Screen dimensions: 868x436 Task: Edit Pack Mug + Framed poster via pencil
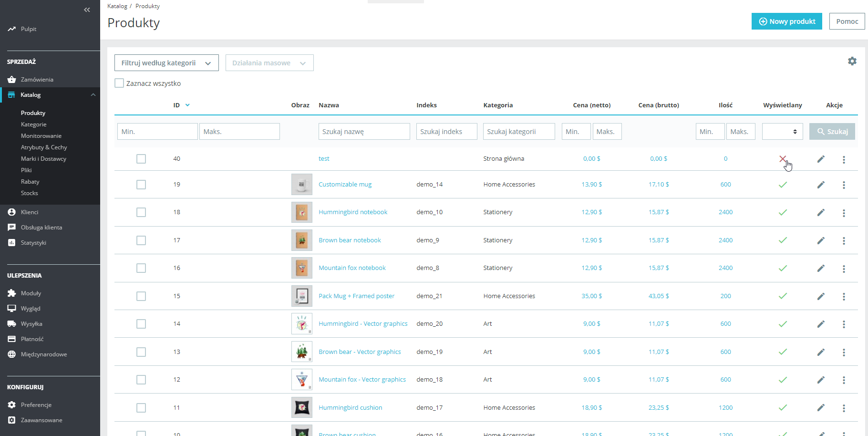(x=820, y=296)
